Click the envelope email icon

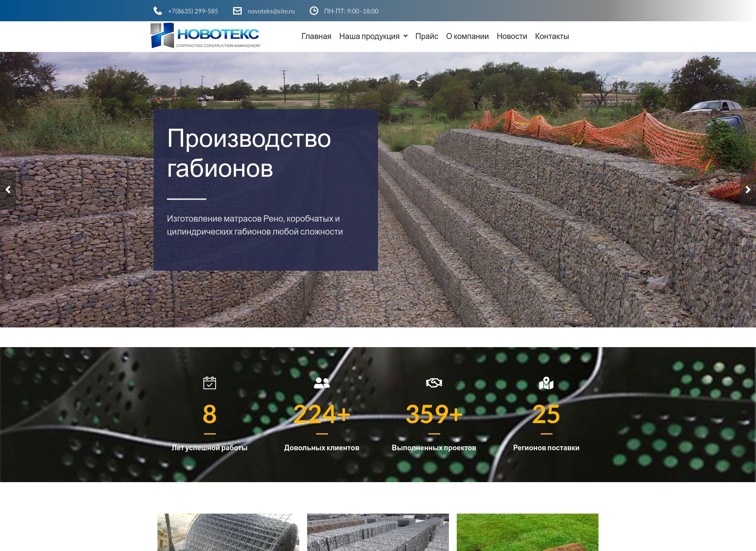point(237,11)
